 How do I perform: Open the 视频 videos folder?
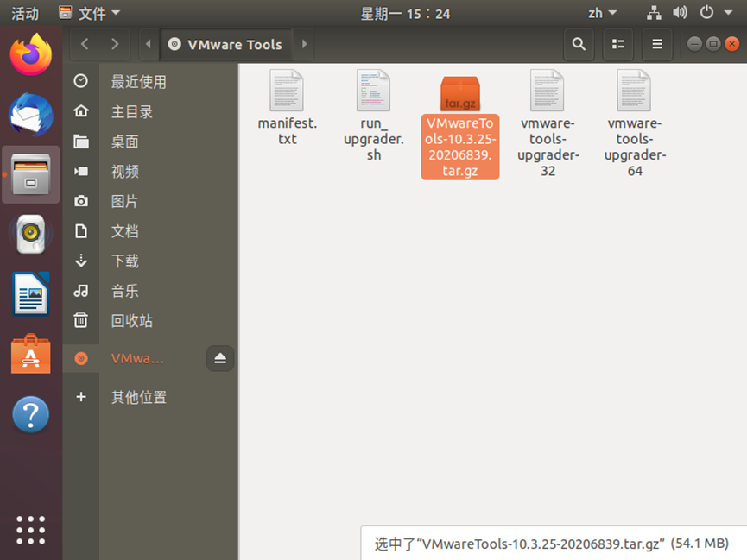150,172
